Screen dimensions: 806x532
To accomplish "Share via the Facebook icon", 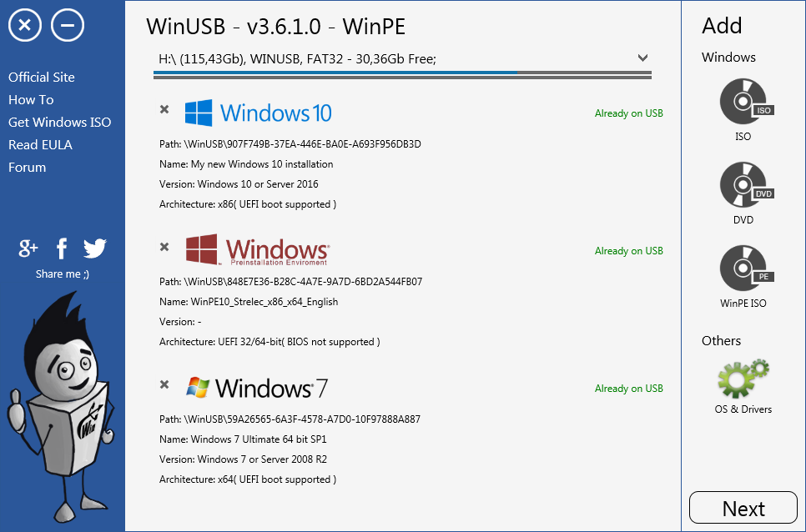I will (x=62, y=248).
